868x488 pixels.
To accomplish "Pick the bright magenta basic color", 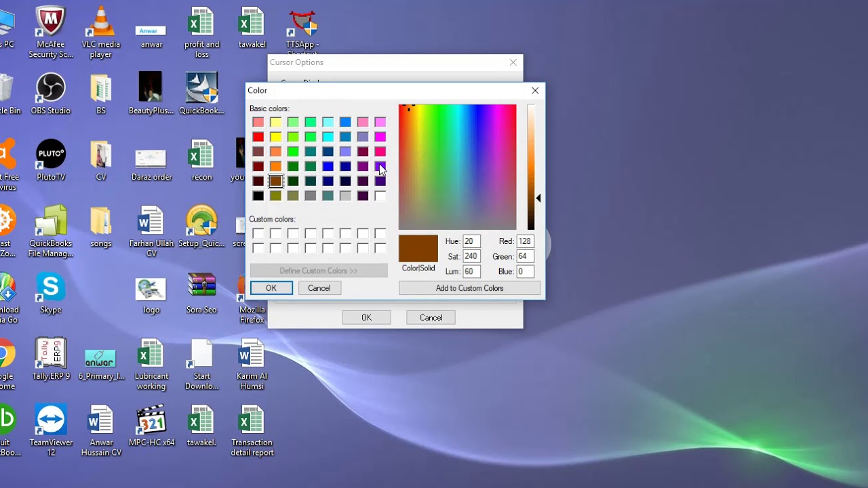I will (380, 137).
